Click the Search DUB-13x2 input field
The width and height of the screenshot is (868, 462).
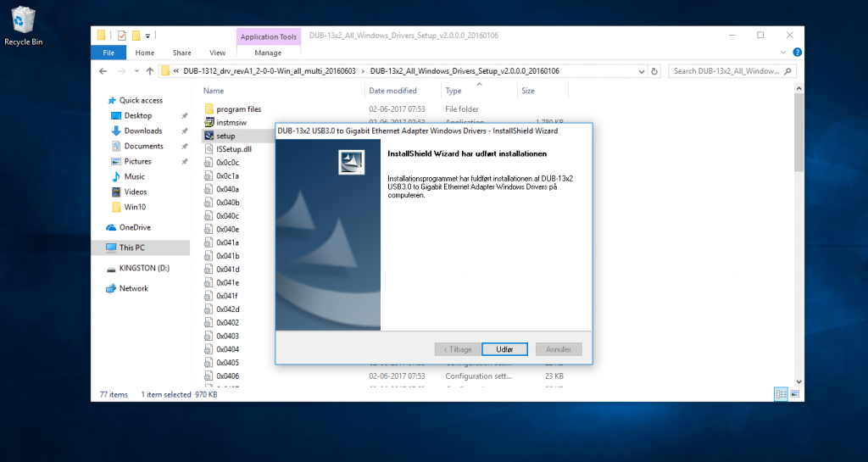pyautogui.click(x=732, y=71)
